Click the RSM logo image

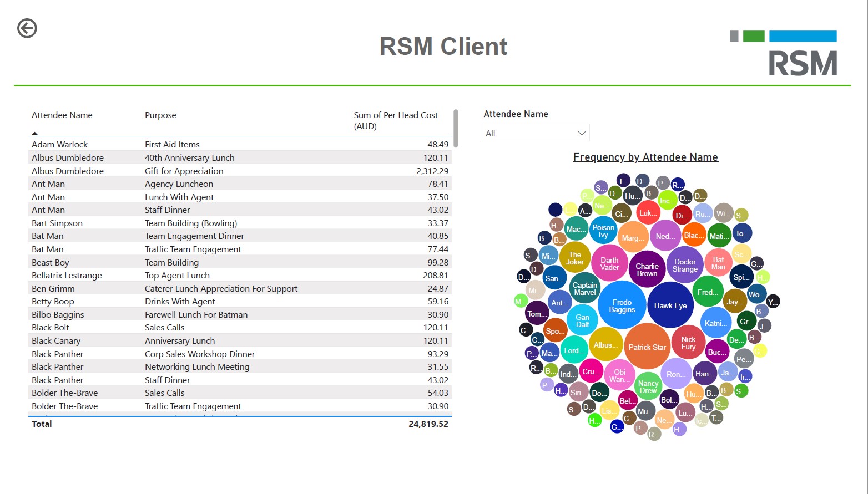click(783, 54)
